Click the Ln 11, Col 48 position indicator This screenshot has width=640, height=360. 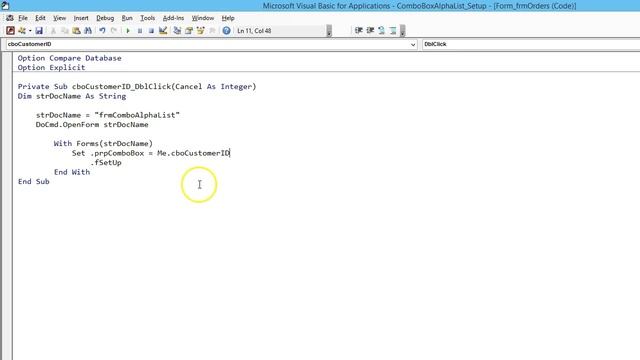[254, 31]
